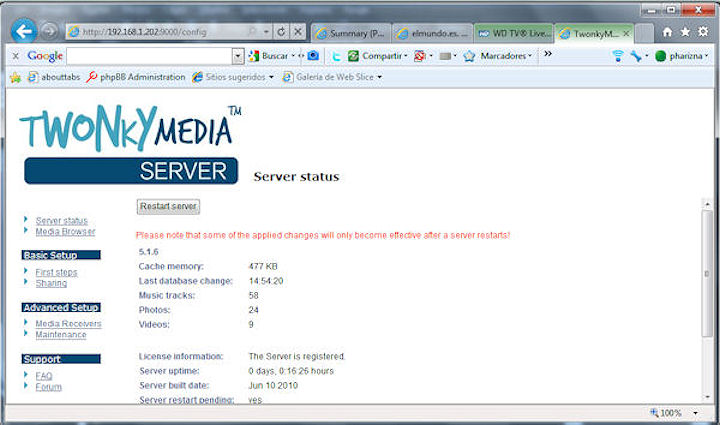
Task: Open the Maintenance link
Action: 61,335
